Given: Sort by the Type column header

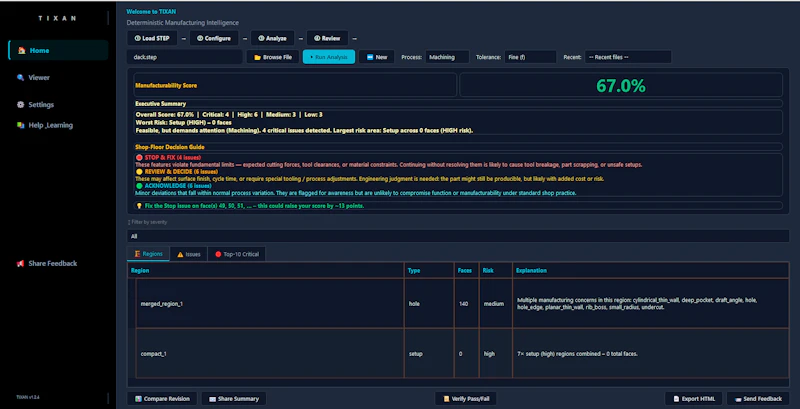Looking at the screenshot, I should click(429, 270).
